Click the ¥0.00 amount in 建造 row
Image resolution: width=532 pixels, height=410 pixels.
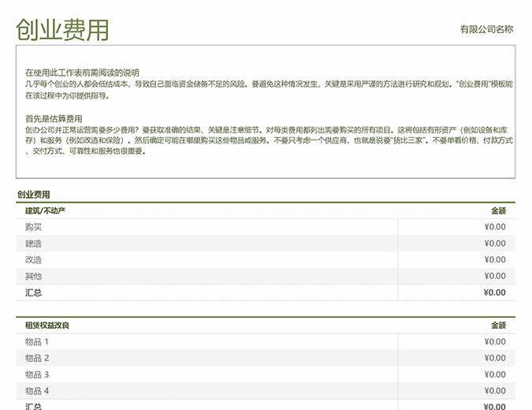(495, 244)
